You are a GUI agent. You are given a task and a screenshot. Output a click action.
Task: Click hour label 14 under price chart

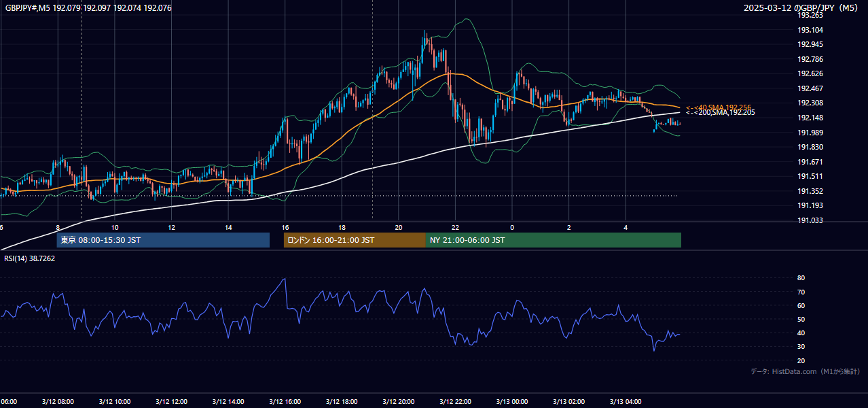tap(228, 227)
